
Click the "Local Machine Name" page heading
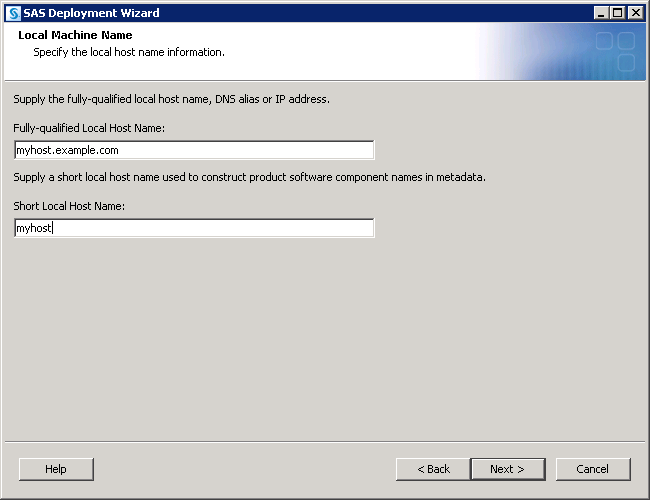(x=75, y=36)
